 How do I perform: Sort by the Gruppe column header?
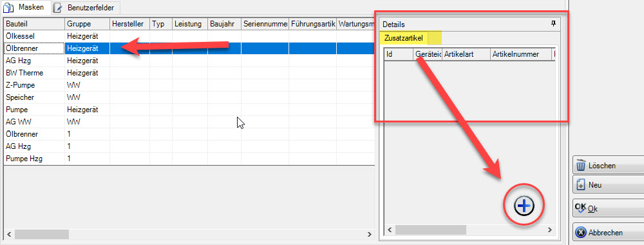87,24
